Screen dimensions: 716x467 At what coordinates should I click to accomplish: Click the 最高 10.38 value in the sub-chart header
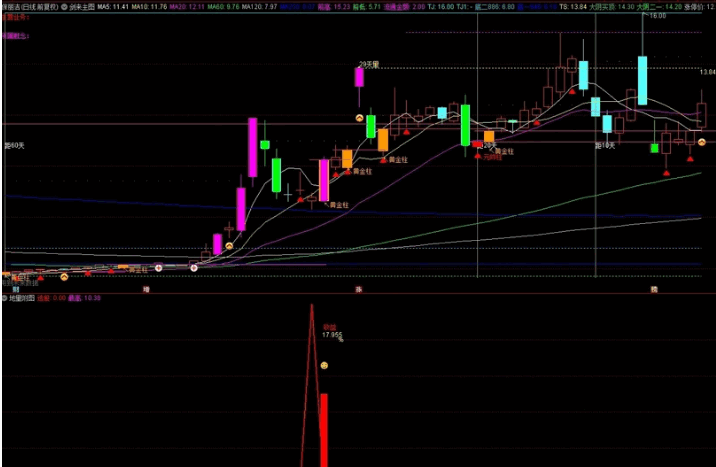coord(84,298)
